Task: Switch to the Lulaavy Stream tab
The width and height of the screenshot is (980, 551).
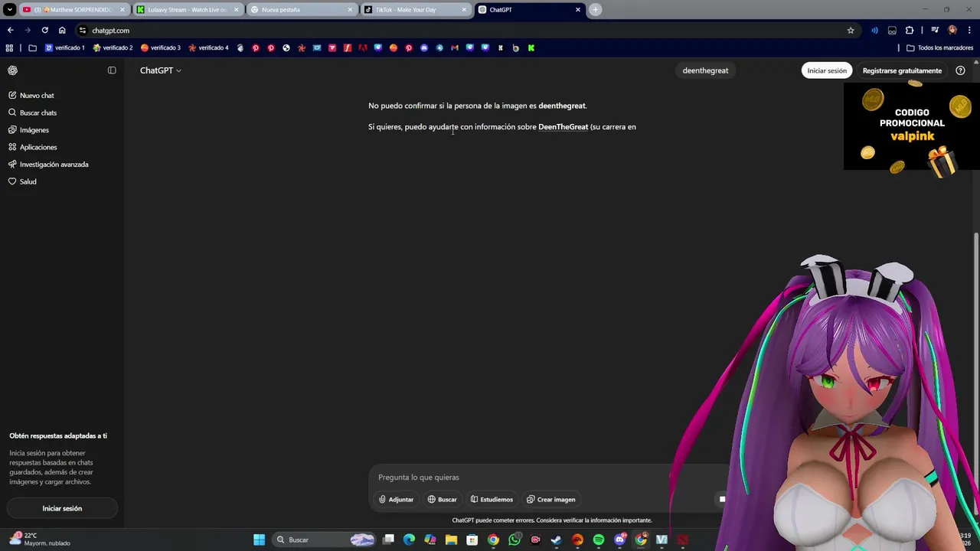Action: coord(188,10)
